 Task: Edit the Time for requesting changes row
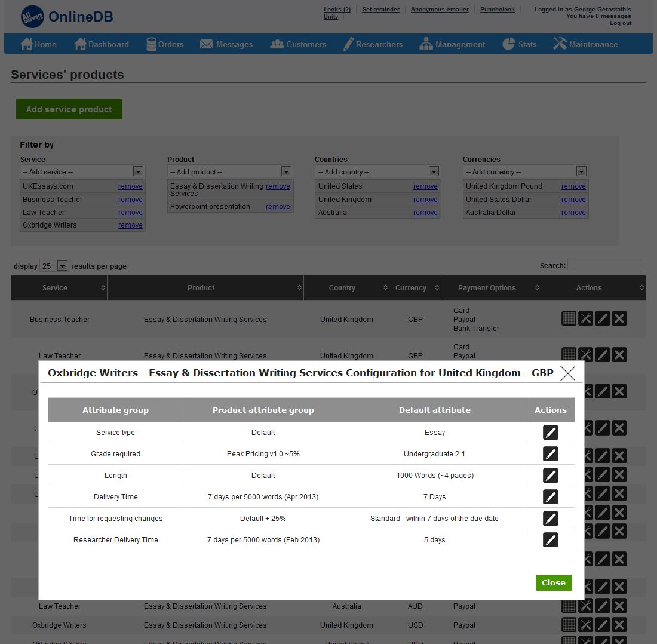(550, 519)
